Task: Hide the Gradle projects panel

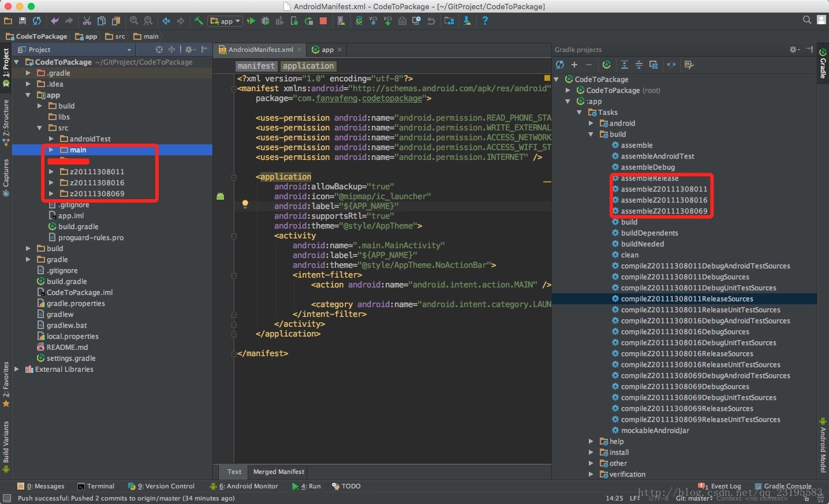Action: tap(809, 50)
